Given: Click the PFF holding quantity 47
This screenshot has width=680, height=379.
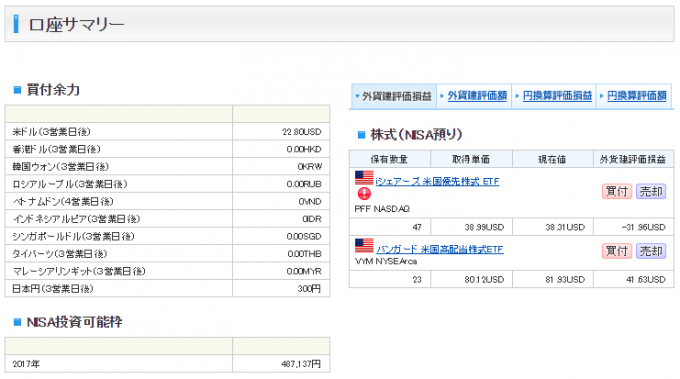Looking at the screenshot, I should click(417, 227).
